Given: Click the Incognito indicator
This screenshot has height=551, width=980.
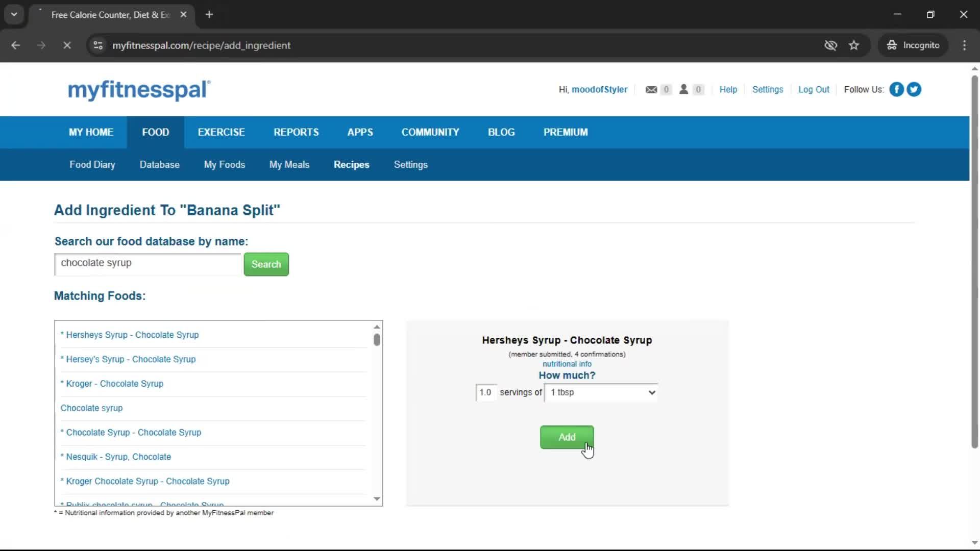Looking at the screenshot, I should click(913, 45).
